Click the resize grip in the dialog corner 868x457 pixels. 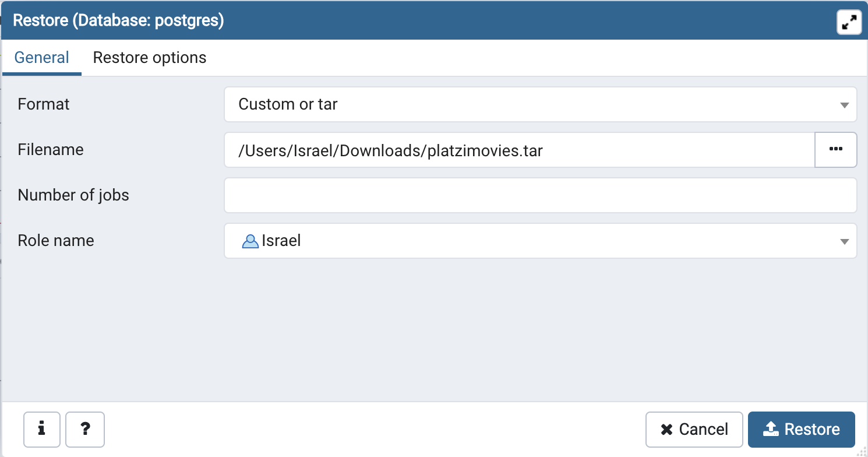pos(862,451)
